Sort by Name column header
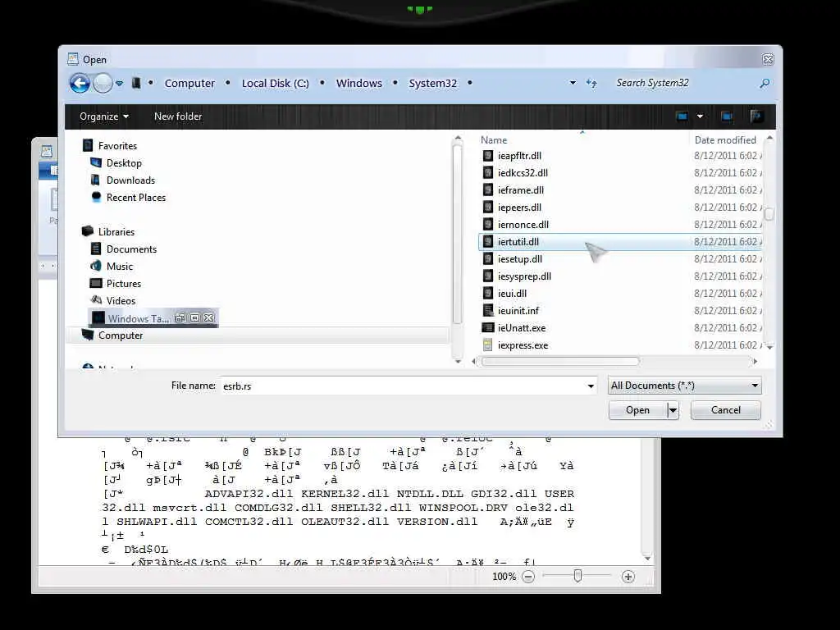The height and width of the screenshot is (630, 840). pos(493,139)
